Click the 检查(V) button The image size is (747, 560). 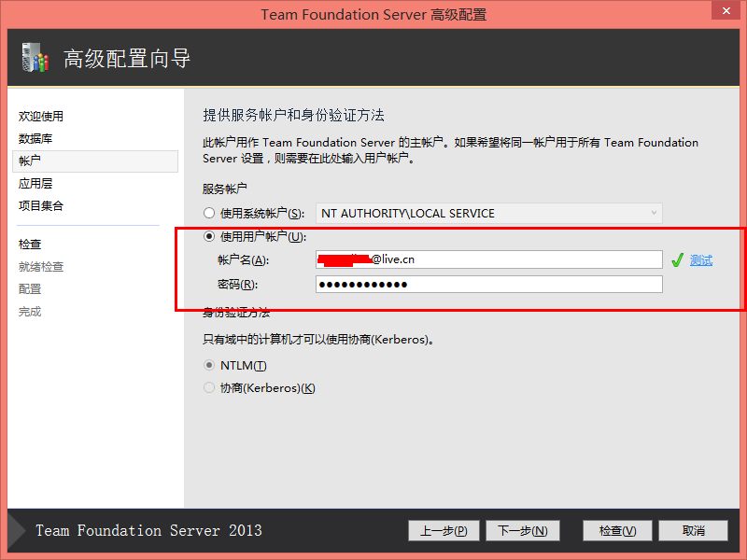617,530
